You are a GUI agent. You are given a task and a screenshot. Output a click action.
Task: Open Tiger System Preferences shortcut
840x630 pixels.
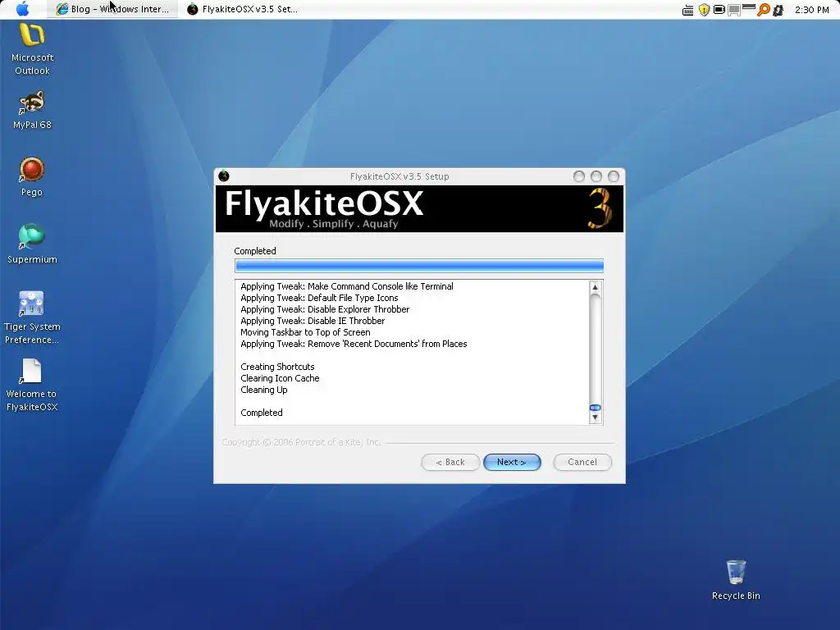point(32,318)
